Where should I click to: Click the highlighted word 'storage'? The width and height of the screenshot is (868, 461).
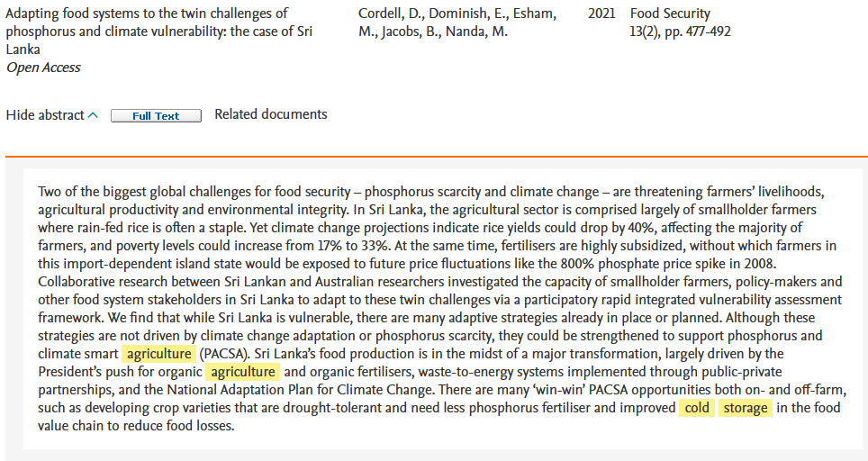coord(745,408)
